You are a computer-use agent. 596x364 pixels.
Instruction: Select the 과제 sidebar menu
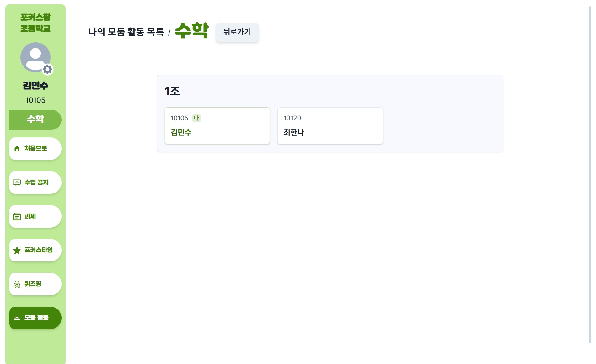coord(35,216)
